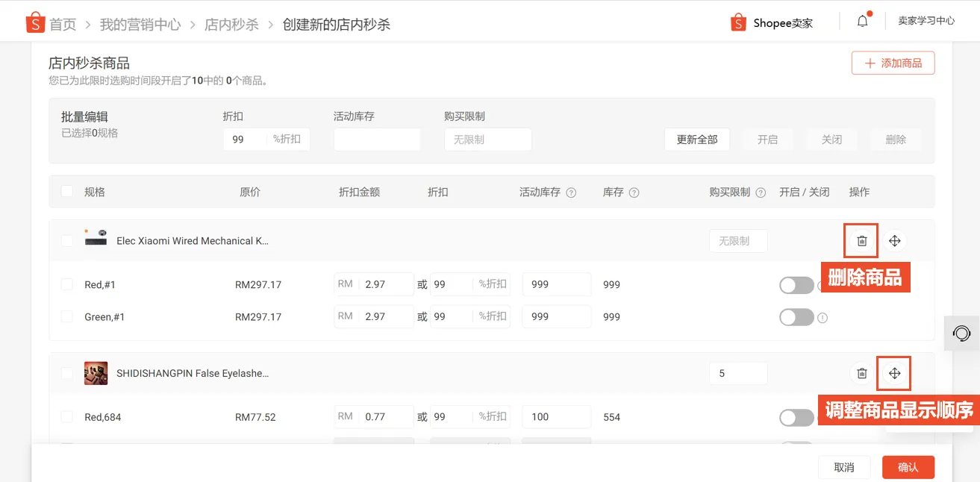Screen dimensions: 980x482
Task: Check the checkbox for the Red,#1 variant
Action: 66,284
